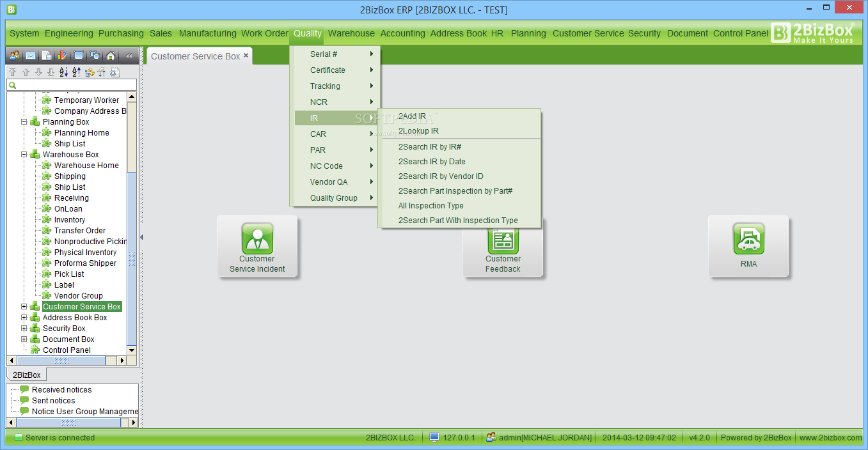Select Proforma Shipper tree item
The width and height of the screenshot is (868, 450).
point(85,263)
